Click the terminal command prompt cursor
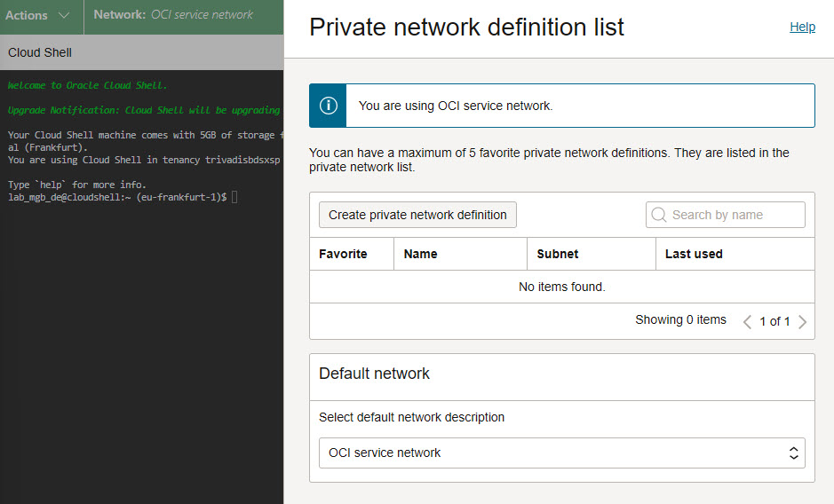834x504 pixels. [x=234, y=197]
